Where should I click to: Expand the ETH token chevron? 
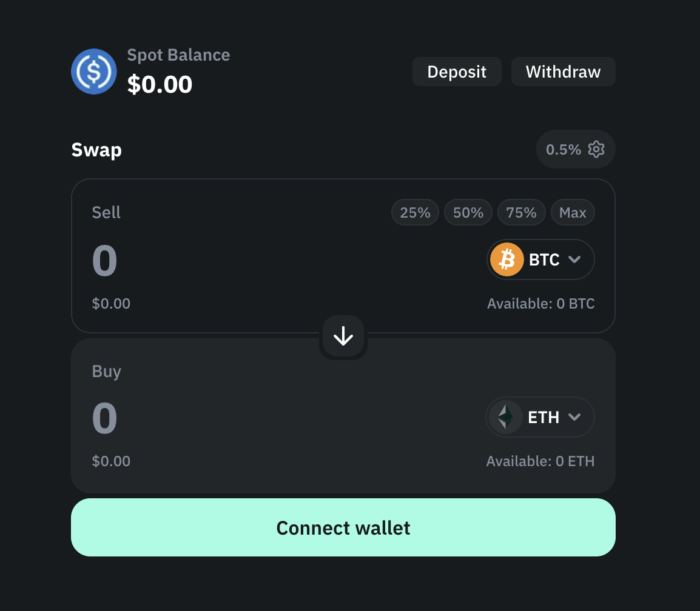574,417
